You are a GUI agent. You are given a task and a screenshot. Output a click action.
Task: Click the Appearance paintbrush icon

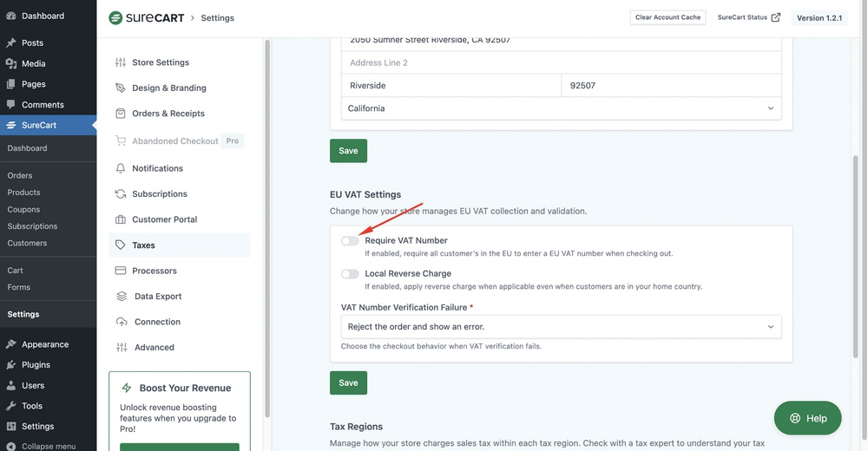11,344
